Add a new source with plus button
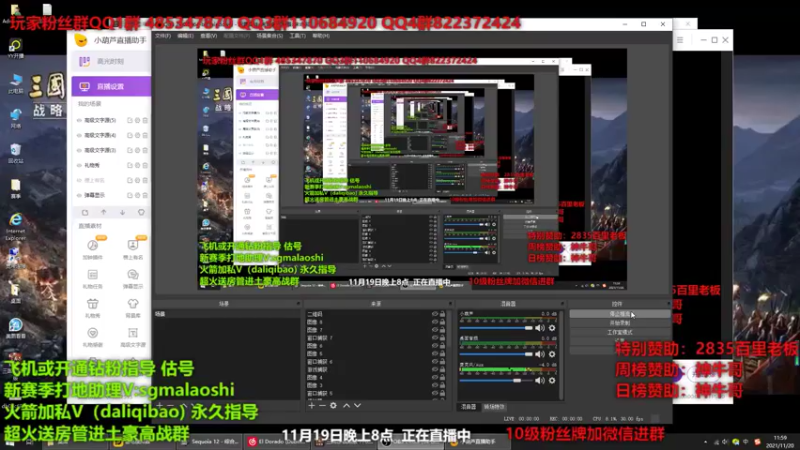 (x=312, y=405)
